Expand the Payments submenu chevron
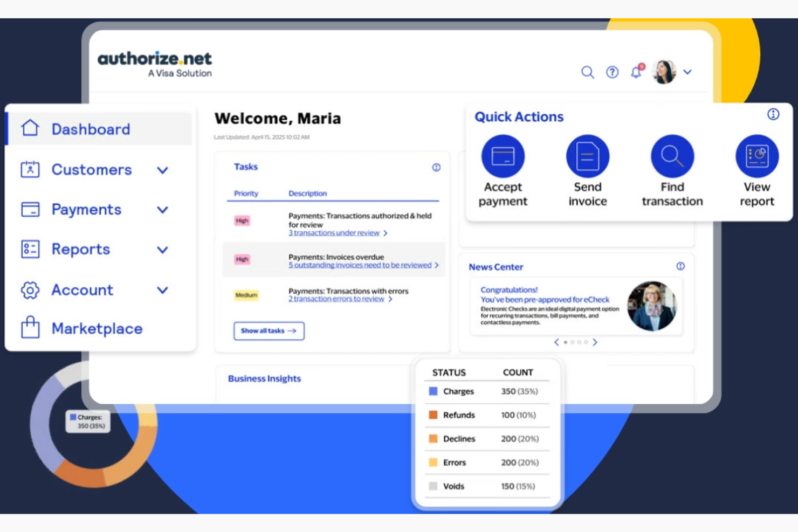Viewport: 798px width, 532px height. (x=162, y=210)
